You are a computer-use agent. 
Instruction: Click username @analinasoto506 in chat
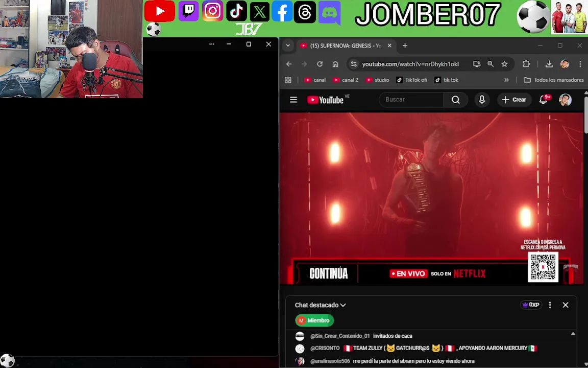point(330,361)
